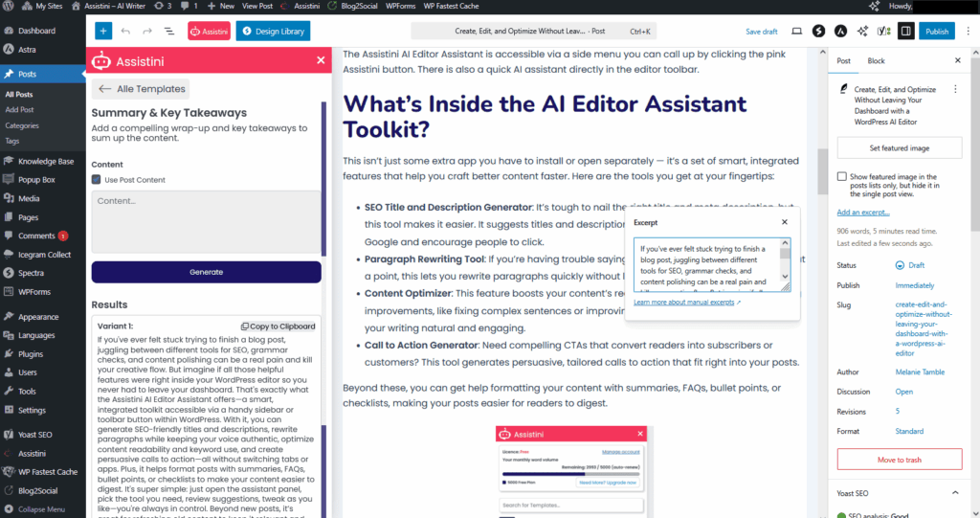Go back to Alle Templates
Image resolution: width=980 pixels, height=518 pixels.
click(142, 89)
